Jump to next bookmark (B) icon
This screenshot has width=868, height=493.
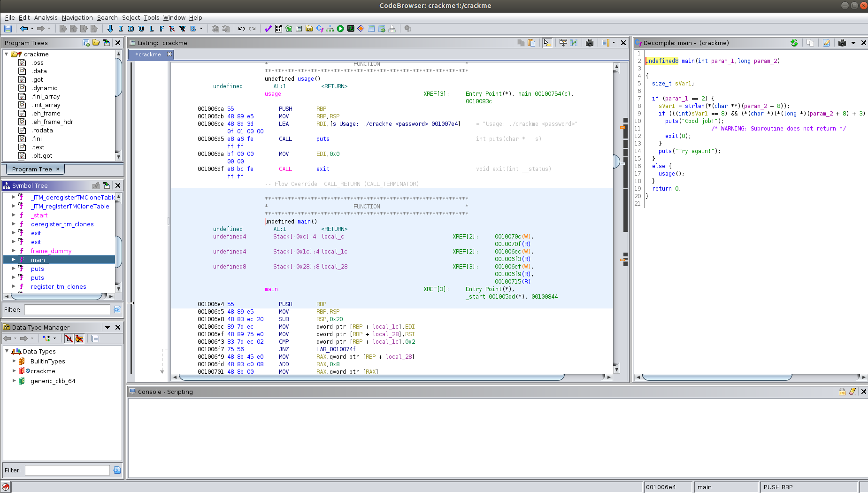coord(193,29)
